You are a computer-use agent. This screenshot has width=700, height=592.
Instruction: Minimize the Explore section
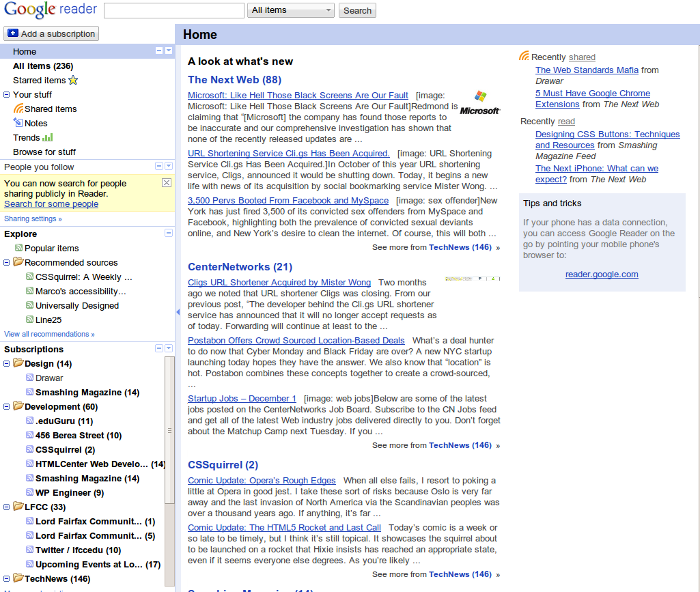coord(169,234)
